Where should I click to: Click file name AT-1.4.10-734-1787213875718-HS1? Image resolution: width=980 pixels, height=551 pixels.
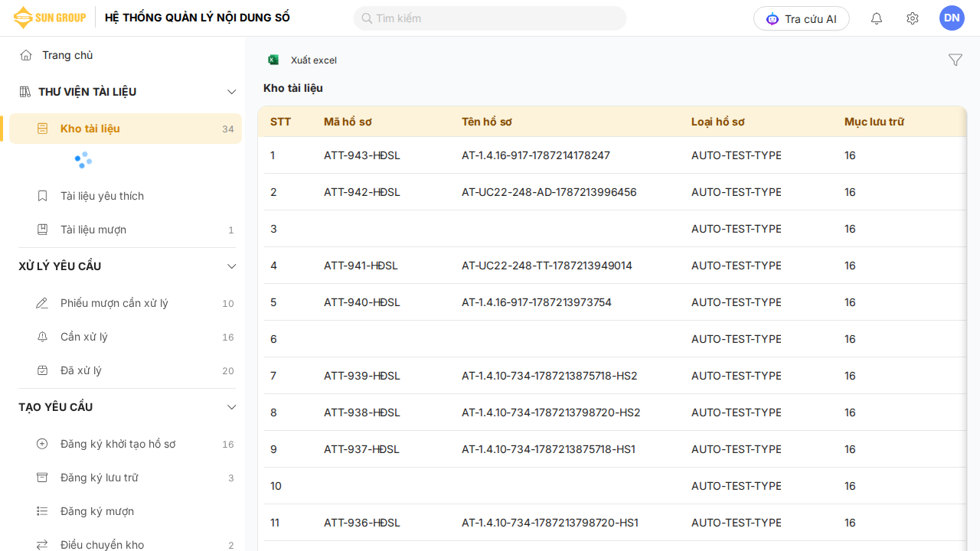pos(548,449)
